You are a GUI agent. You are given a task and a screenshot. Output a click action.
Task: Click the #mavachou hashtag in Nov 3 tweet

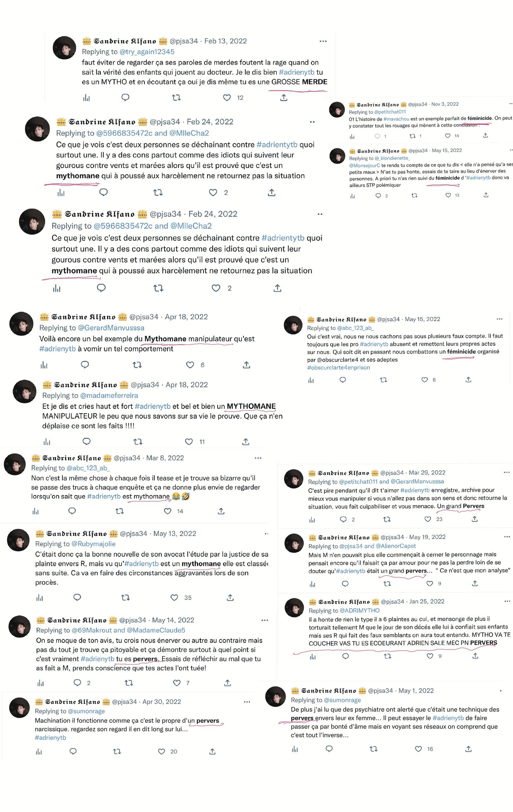coord(396,119)
